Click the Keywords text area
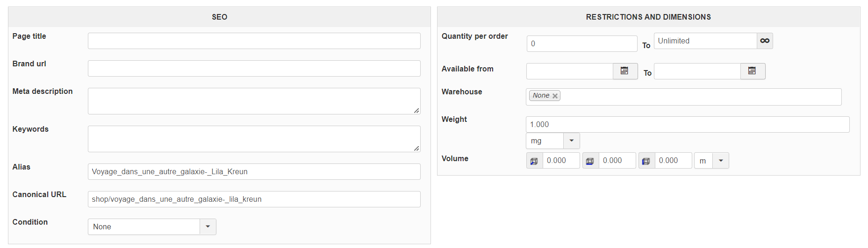The image size is (868, 248). (254, 139)
